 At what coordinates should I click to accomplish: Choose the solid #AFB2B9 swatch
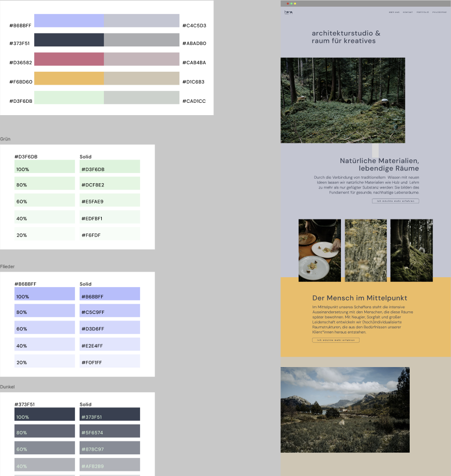(x=110, y=465)
